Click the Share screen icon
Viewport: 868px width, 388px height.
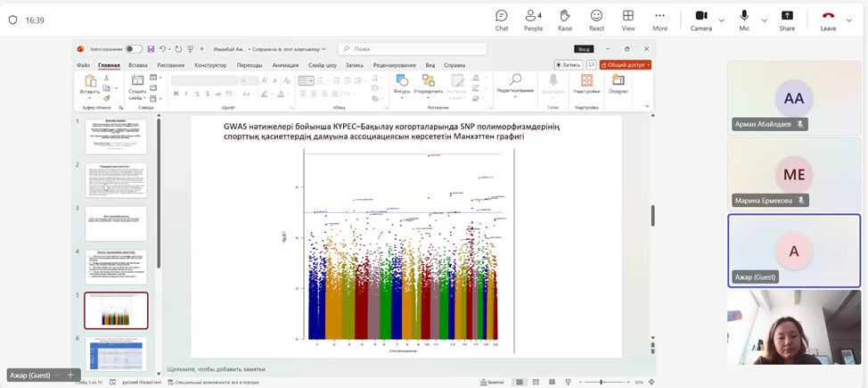(787, 20)
